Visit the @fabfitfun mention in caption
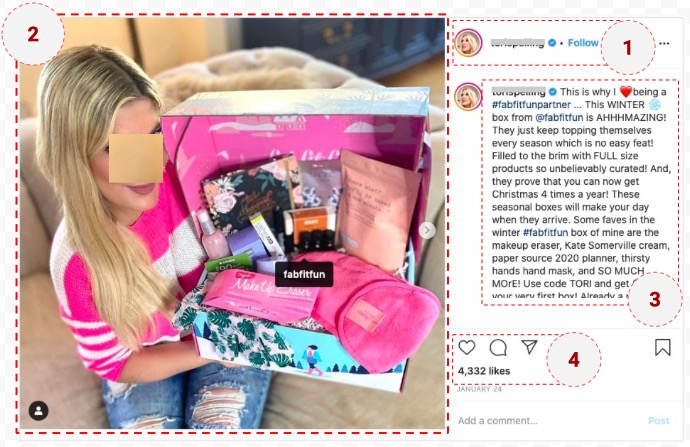 559,117
